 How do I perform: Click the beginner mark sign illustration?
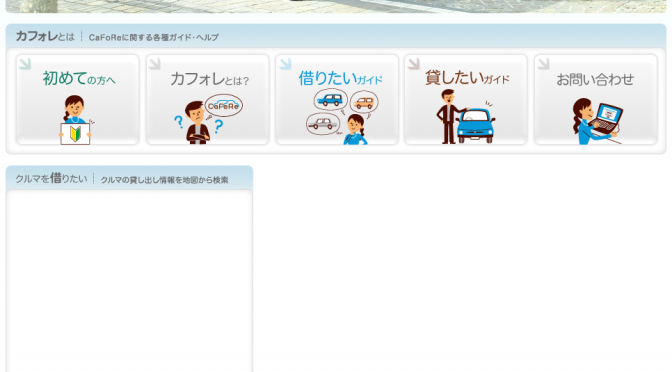[75, 134]
